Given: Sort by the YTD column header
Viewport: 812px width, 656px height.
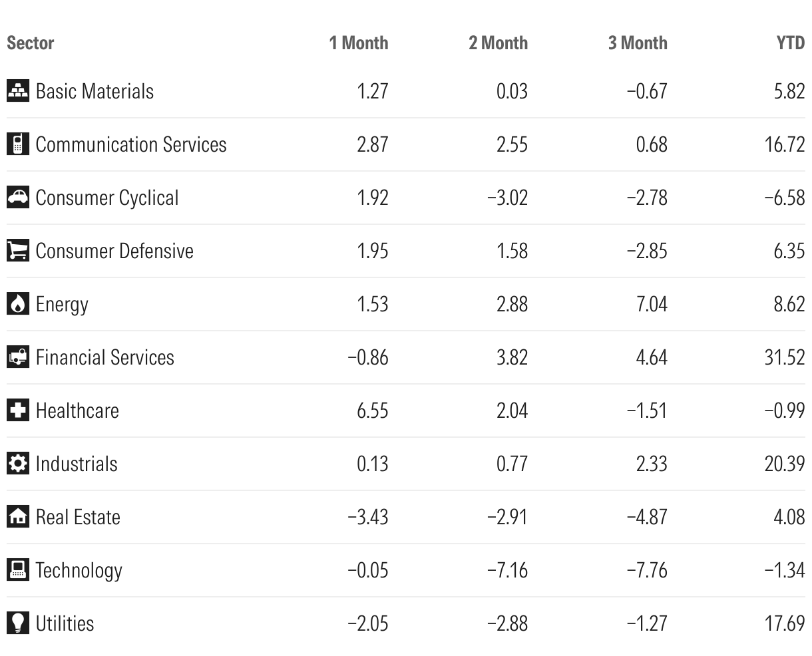Looking at the screenshot, I should click(790, 43).
